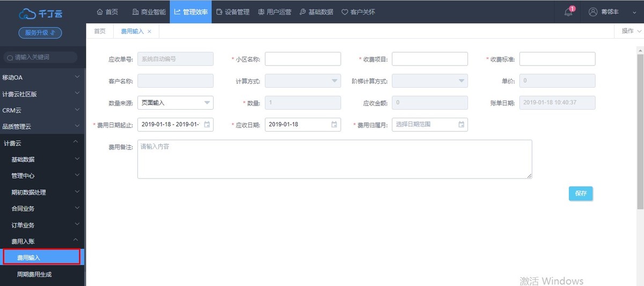Open the 设备管理 top navigation item
644x286 pixels.
point(232,12)
